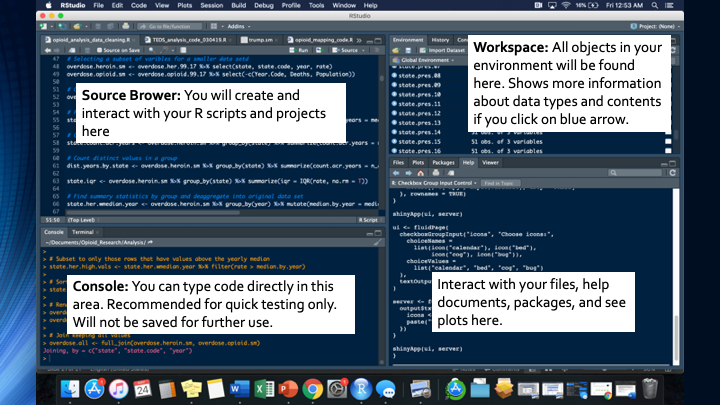Open Microsoft Excel from the Dock
The image size is (720, 405).
(265, 386)
